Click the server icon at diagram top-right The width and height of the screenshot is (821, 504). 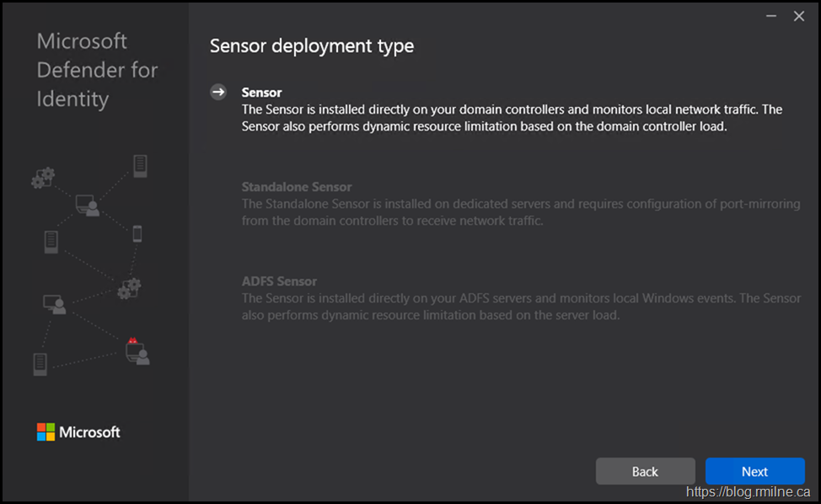(140, 165)
